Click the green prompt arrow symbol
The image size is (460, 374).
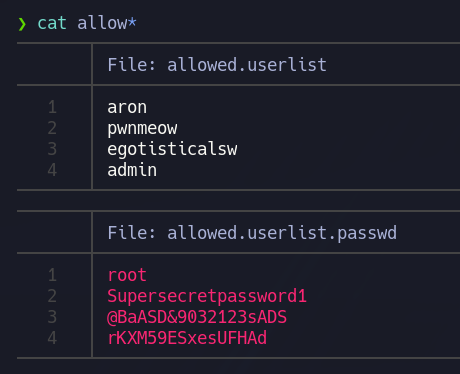(22, 24)
